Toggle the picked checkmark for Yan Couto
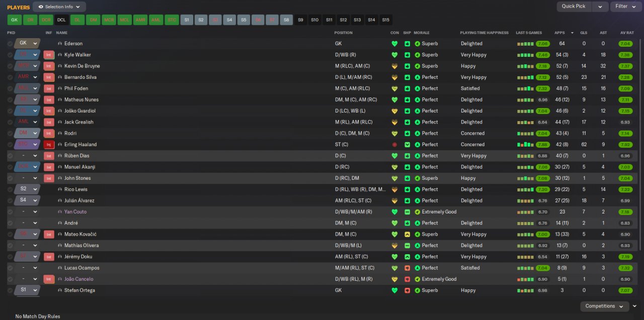Screen dimensions: 644x320 [10, 212]
